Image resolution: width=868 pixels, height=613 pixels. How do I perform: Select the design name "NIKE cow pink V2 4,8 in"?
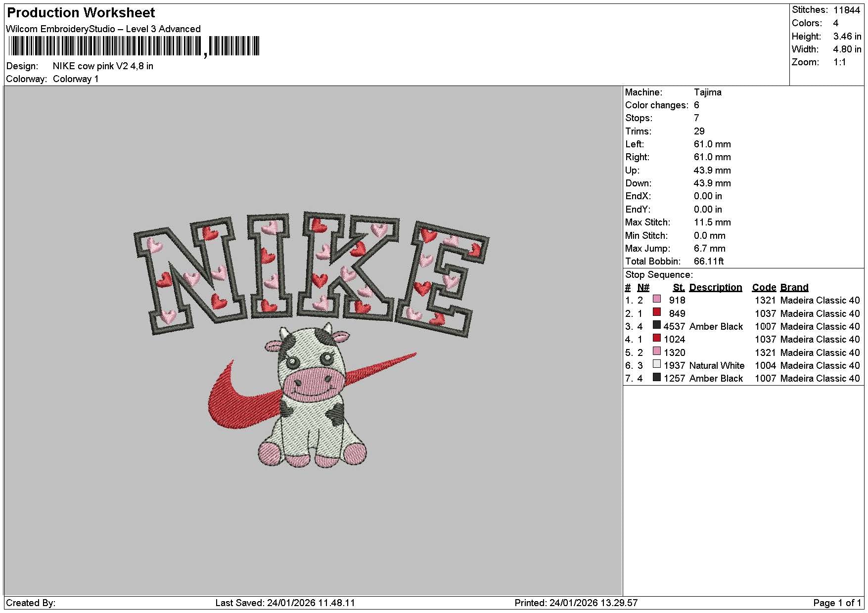pyautogui.click(x=103, y=66)
